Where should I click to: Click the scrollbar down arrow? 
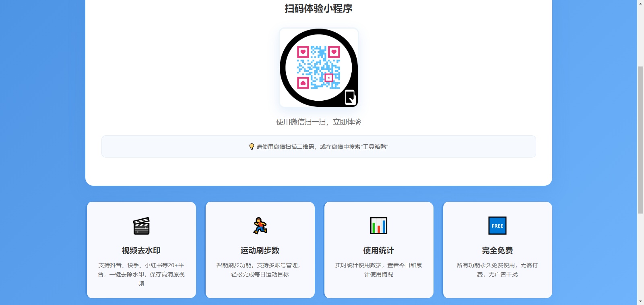640,301
